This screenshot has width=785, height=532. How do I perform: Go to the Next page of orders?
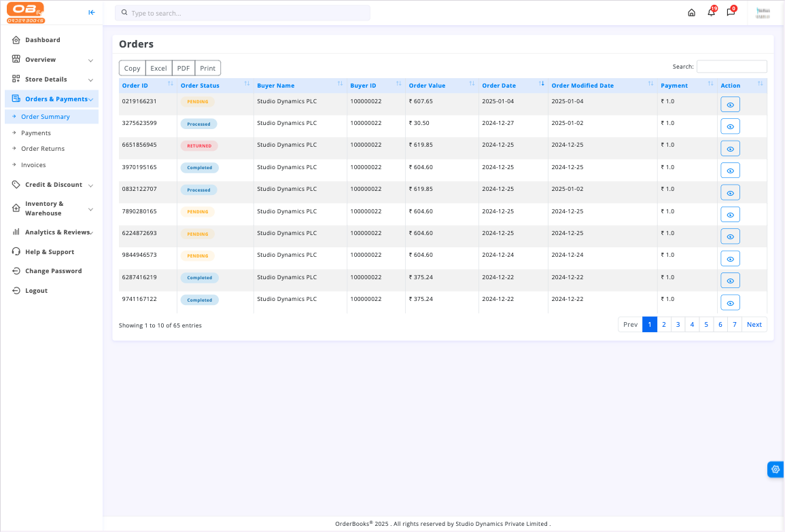(754, 325)
